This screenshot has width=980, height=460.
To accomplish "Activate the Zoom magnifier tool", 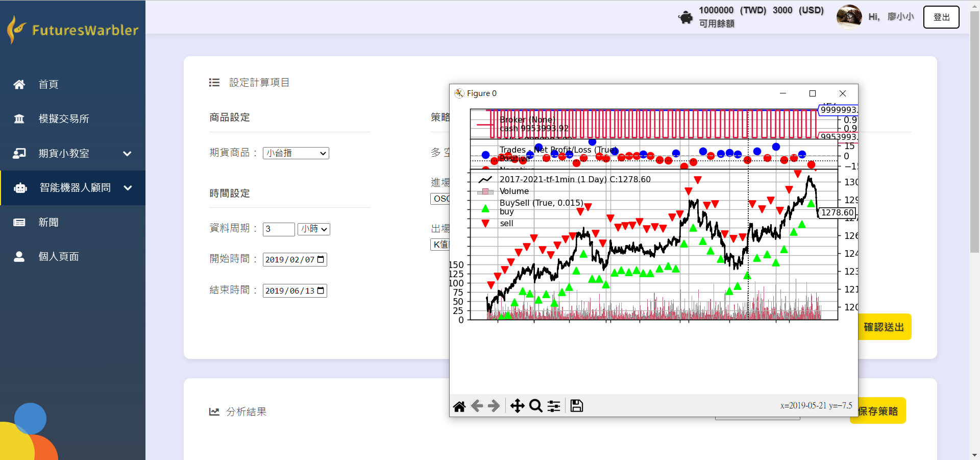I will (x=535, y=406).
